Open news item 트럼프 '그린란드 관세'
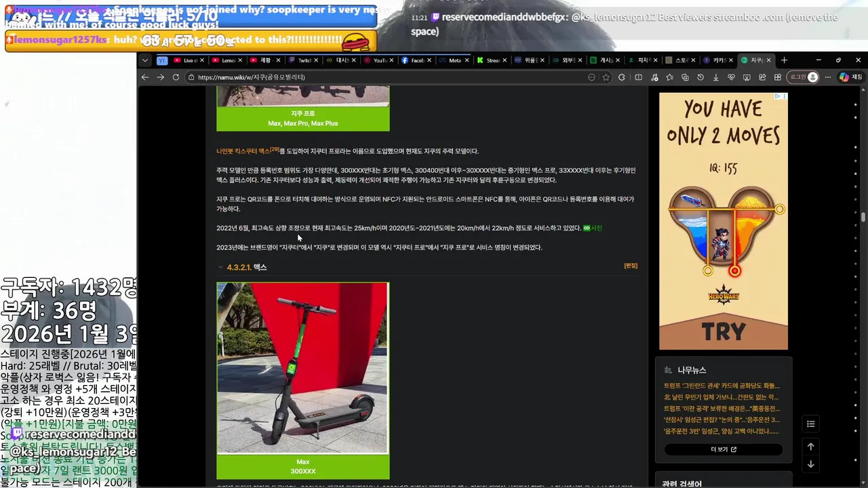The image size is (868, 488). [722, 386]
